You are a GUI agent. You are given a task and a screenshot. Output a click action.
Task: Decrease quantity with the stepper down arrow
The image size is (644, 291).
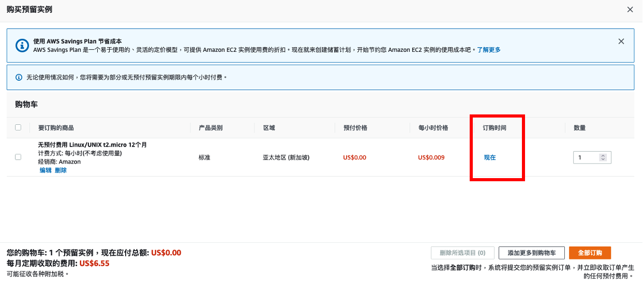pos(603,159)
